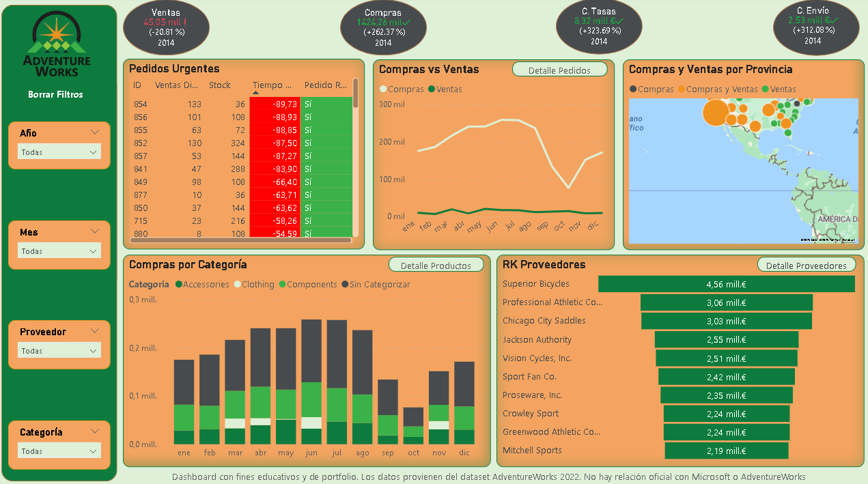Click the largest orange bubble on map
This screenshot has width=868, height=484.
tap(716, 113)
